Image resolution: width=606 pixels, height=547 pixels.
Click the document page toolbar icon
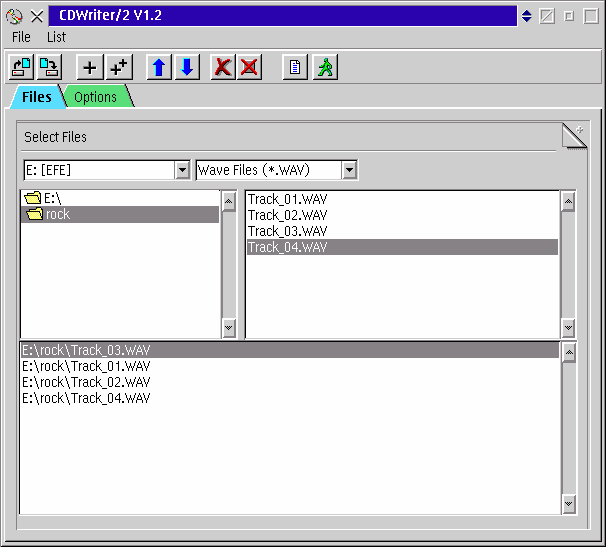(295, 68)
